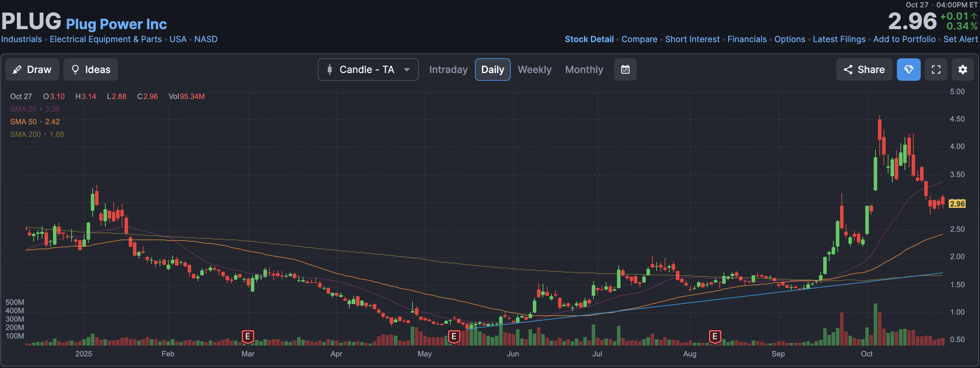The image size is (980, 368).
Task: Click the blue diamond premium icon
Action: (x=908, y=69)
